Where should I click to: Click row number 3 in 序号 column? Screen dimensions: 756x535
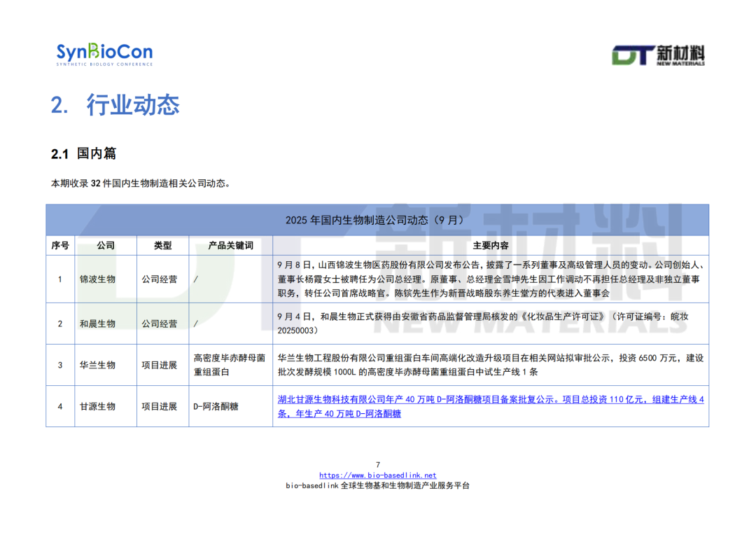(x=59, y=365)
